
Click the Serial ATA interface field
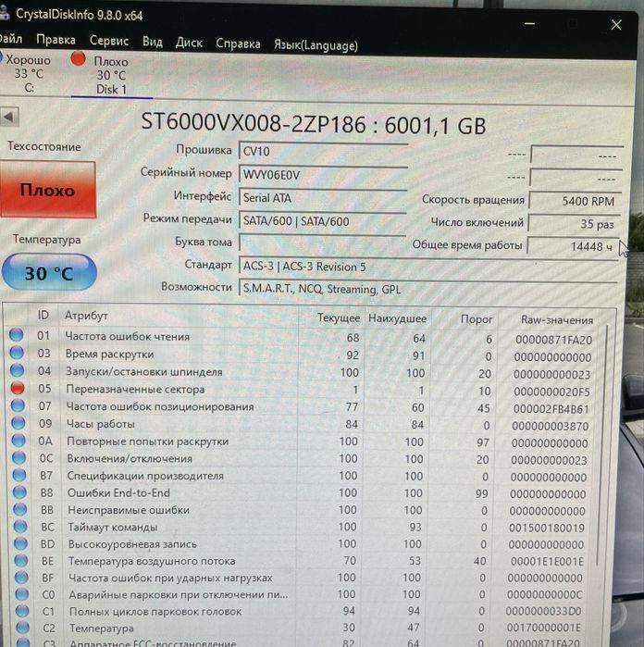[323, 198]
